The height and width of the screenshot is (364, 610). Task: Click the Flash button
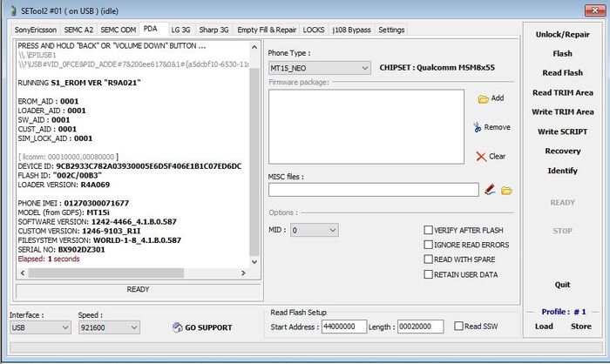(x=563, y=54)
